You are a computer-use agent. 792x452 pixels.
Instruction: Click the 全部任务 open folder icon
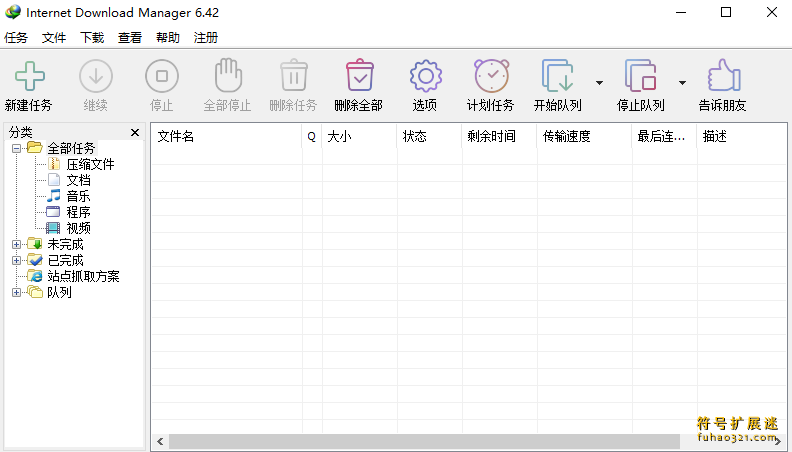click(35, 147)
